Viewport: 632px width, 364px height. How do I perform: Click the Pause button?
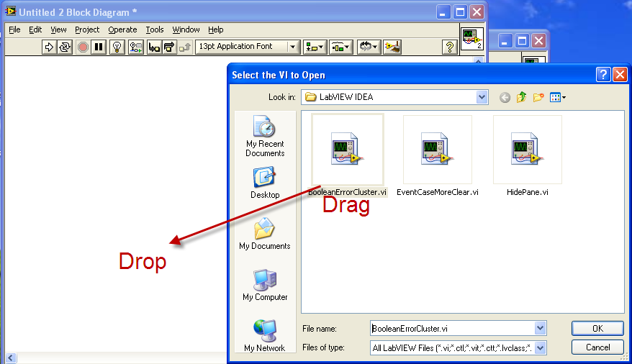99,47
